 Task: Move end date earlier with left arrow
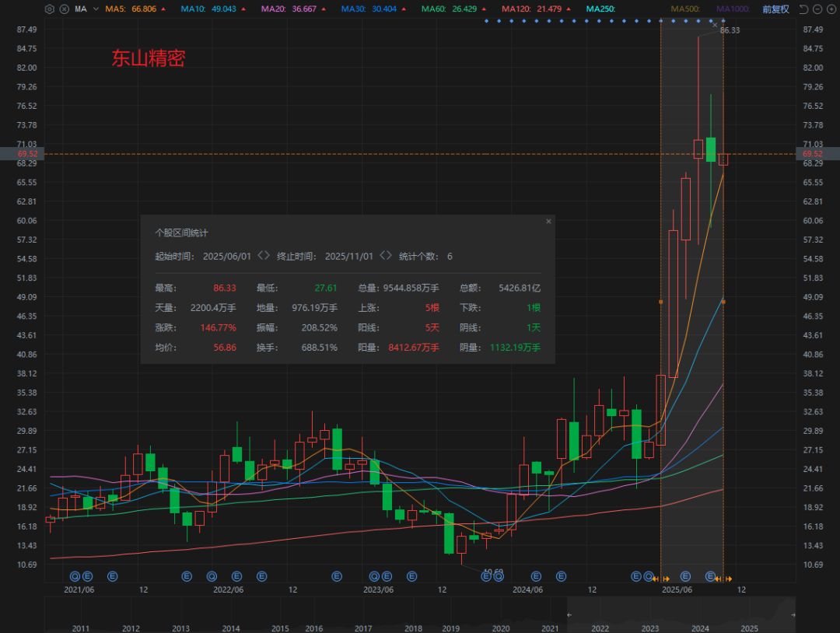pos(382,256)
